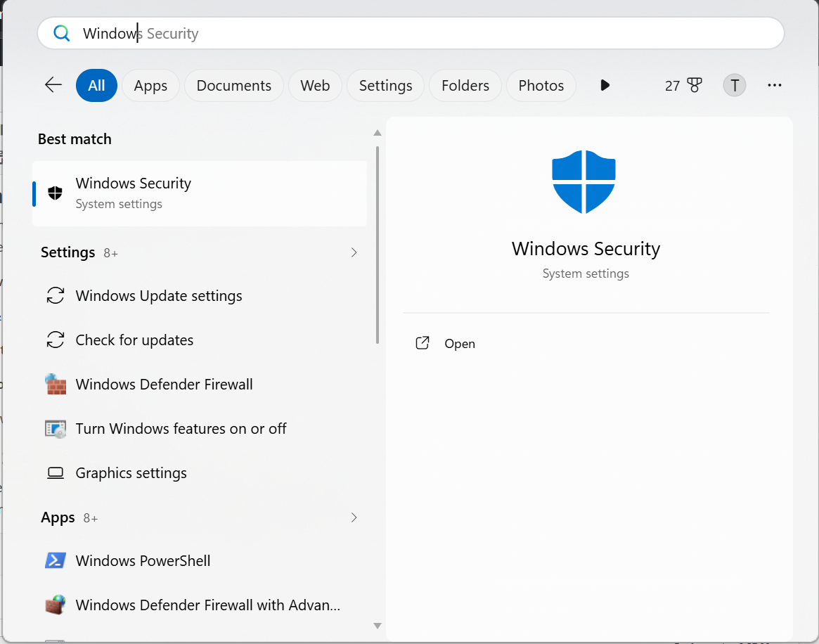Open Windows Security via Open button
The height and width of the screenshot is (644, 819).
click(x=446, y=343)
